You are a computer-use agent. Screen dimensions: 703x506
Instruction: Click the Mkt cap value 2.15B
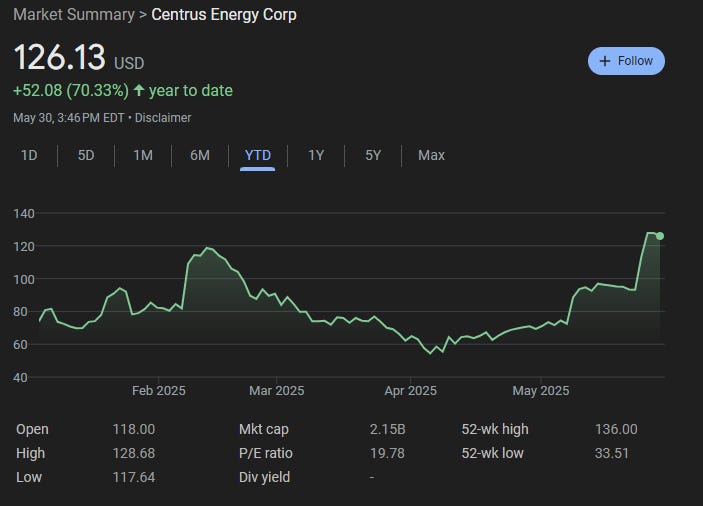point(388,429)
